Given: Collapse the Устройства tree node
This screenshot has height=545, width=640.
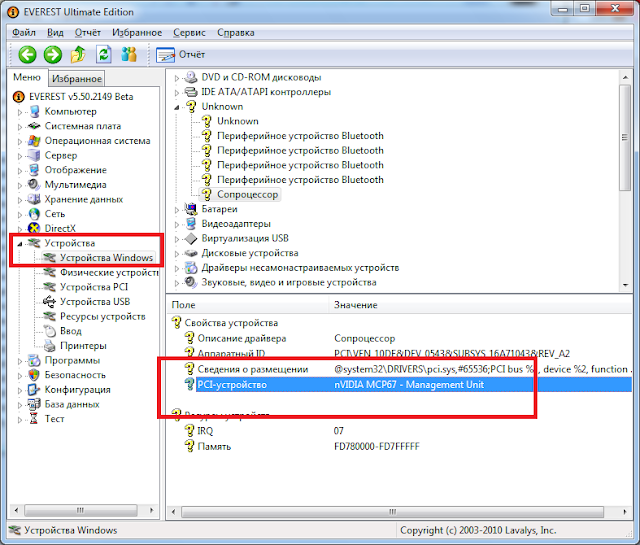Looking at the screenshot, I should [x=20, y=244].
